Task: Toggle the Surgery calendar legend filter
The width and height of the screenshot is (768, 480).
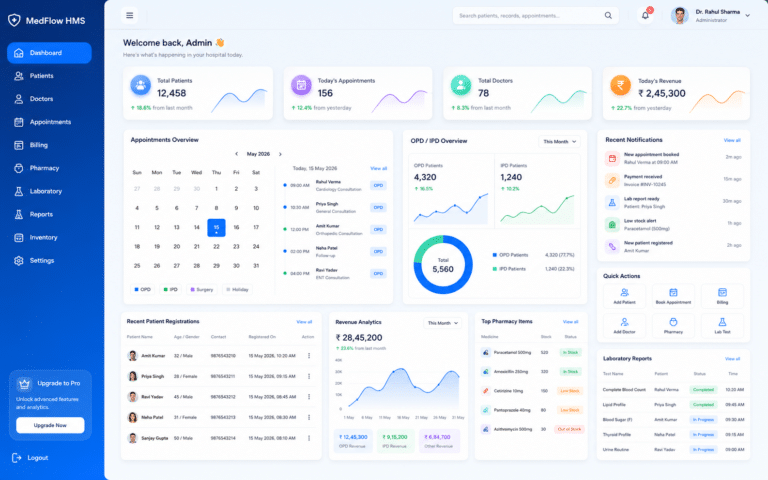Action: pyautogui.click(x=202, y=289)
